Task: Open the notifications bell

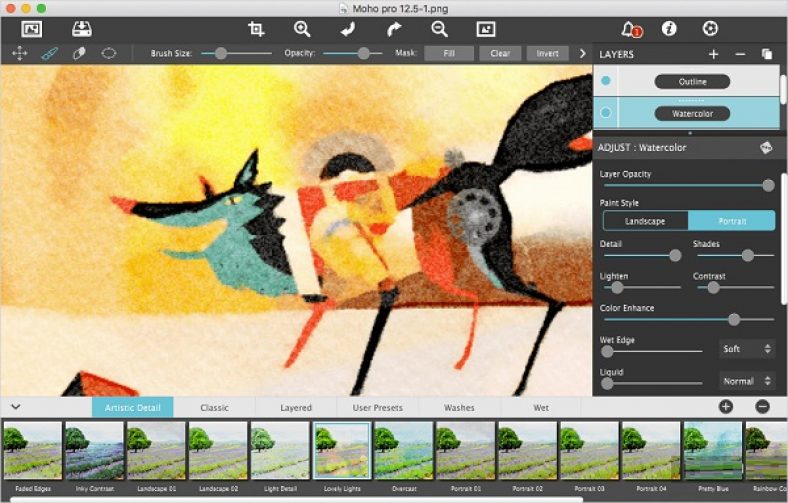Action: pyautogui.click(x=631, y=29)
